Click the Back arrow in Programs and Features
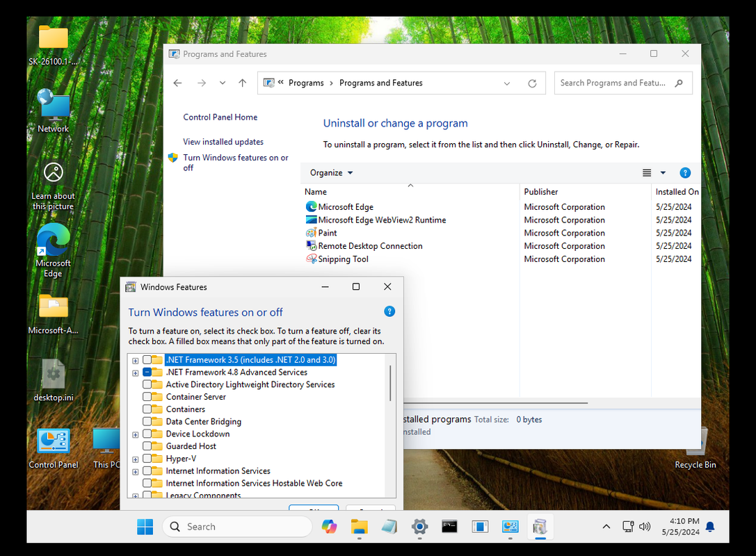Screen dimensions: 756x556 (x=177, y=83)
